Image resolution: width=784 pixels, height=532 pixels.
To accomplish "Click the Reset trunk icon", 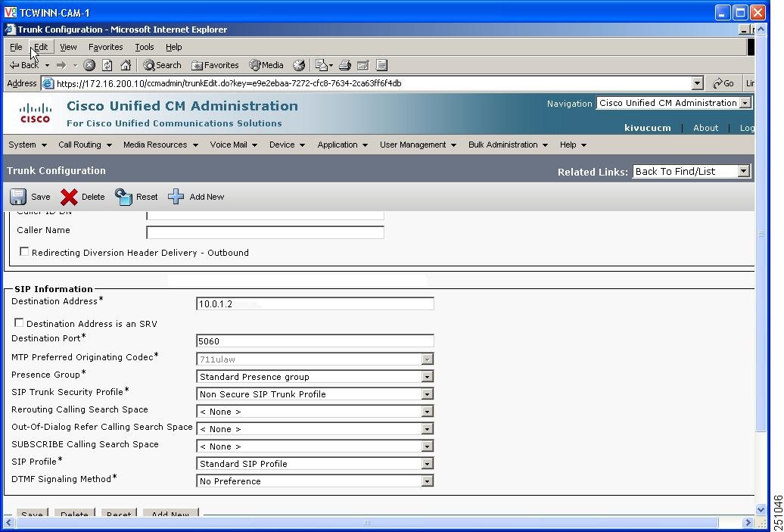I will [123, 197].
